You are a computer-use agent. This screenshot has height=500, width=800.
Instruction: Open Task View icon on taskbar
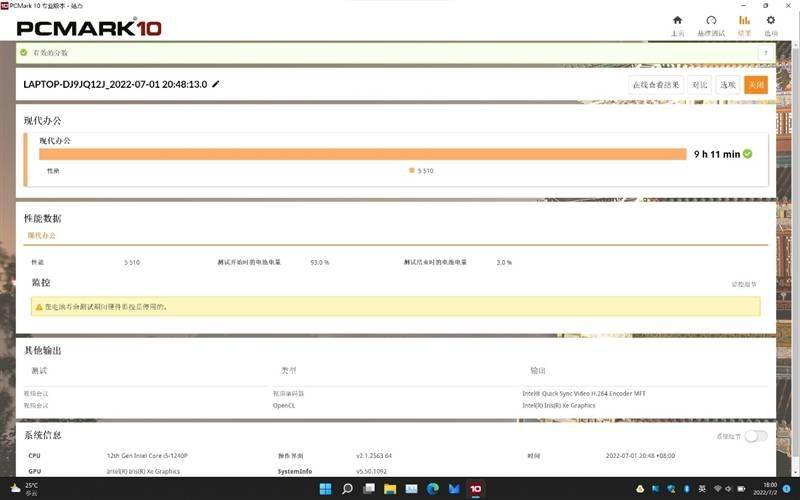point(368,489)
